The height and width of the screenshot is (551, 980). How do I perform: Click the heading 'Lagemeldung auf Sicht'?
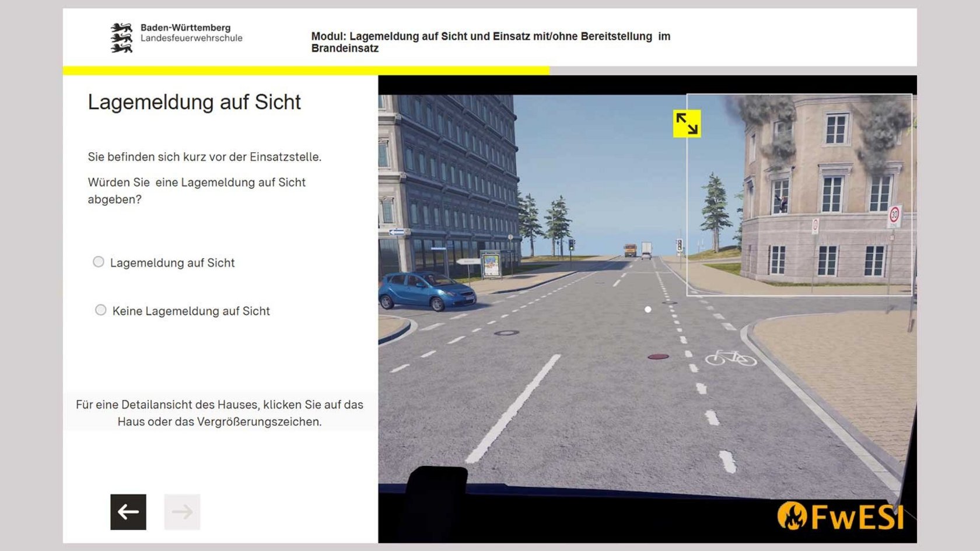tap(194, 102)
